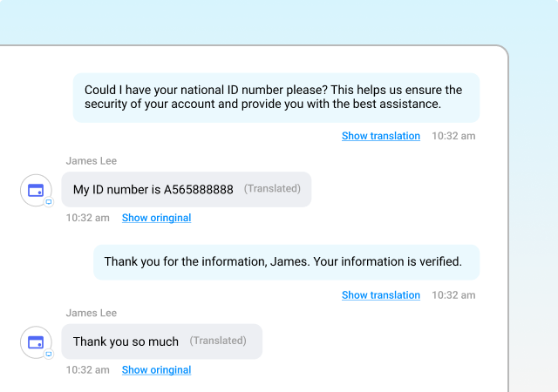This screenshot has height=392, width=558.
Task: Select the "Thank you so much" message bubble
Action: (162, 341)
